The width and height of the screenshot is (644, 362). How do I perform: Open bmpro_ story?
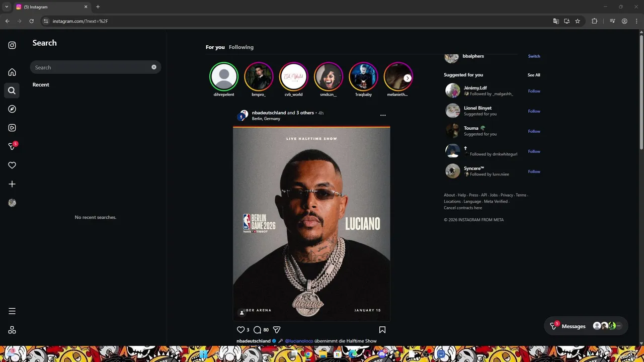pyautogui.click(x=259, y=76)
